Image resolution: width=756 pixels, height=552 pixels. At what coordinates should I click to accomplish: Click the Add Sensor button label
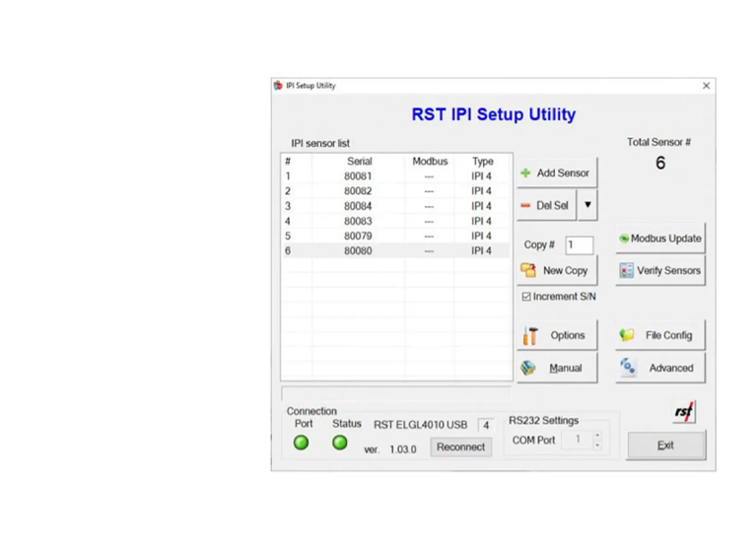click(563, 172)
